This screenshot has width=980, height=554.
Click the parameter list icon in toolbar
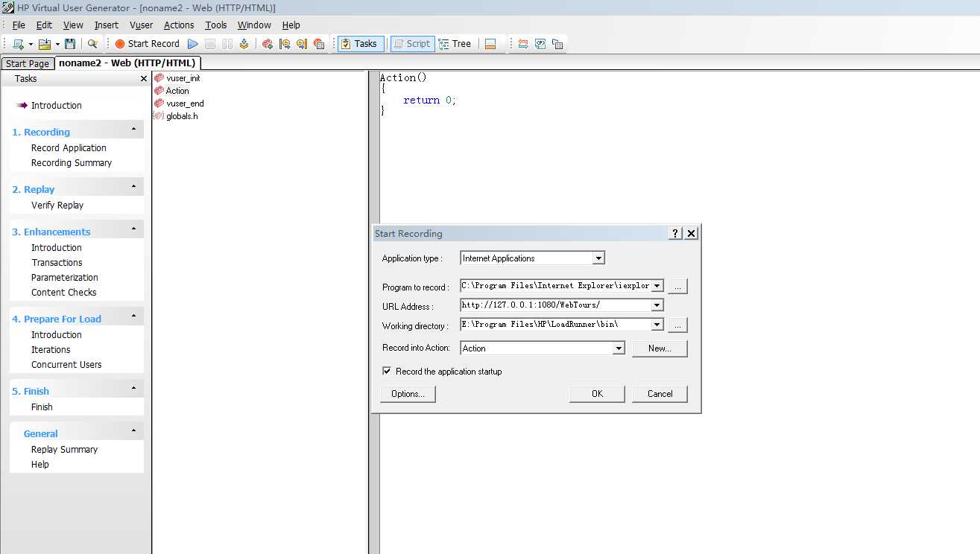(x=540, y=44)
